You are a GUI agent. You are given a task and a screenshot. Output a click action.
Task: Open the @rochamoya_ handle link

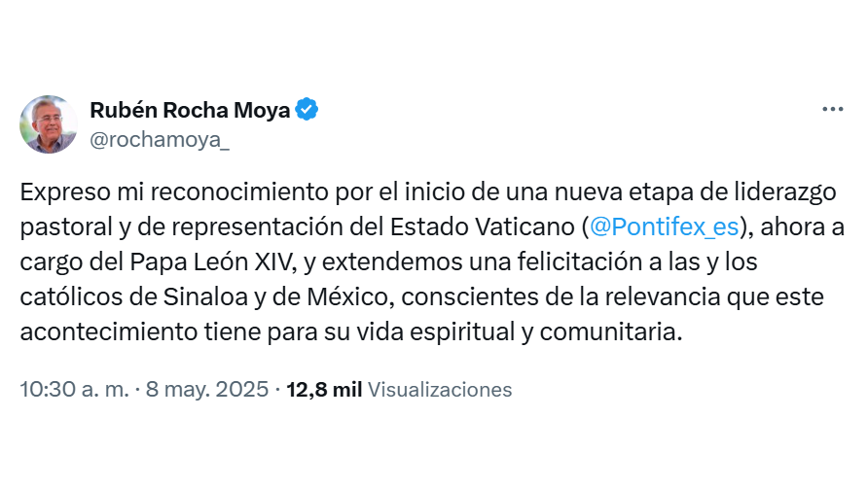(x=160, y=139)
